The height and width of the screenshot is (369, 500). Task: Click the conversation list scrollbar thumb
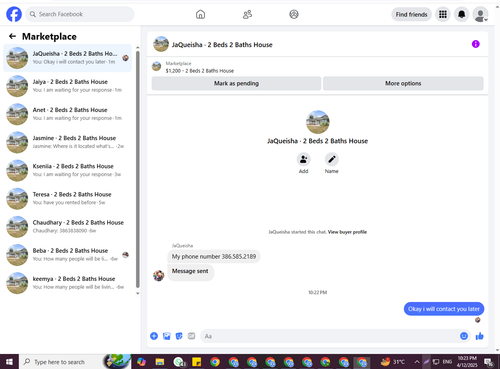pos(138,169)
